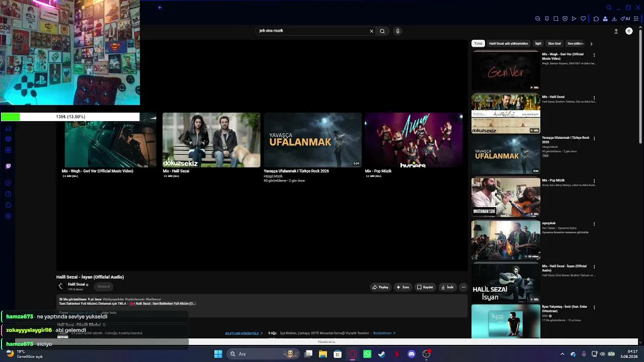Open Extensions cube icon in the sidebar
Screen dimensions: 644x362
click(8, 205)
